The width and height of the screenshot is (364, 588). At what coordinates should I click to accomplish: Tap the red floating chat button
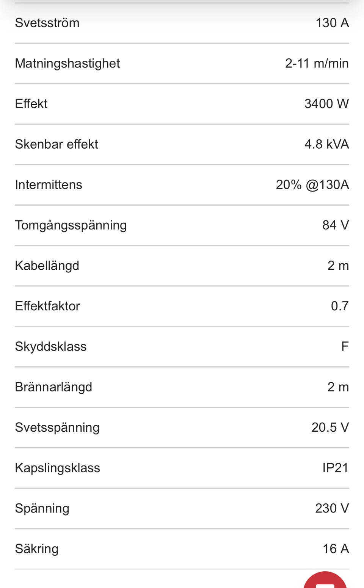[x=325, y=580]
